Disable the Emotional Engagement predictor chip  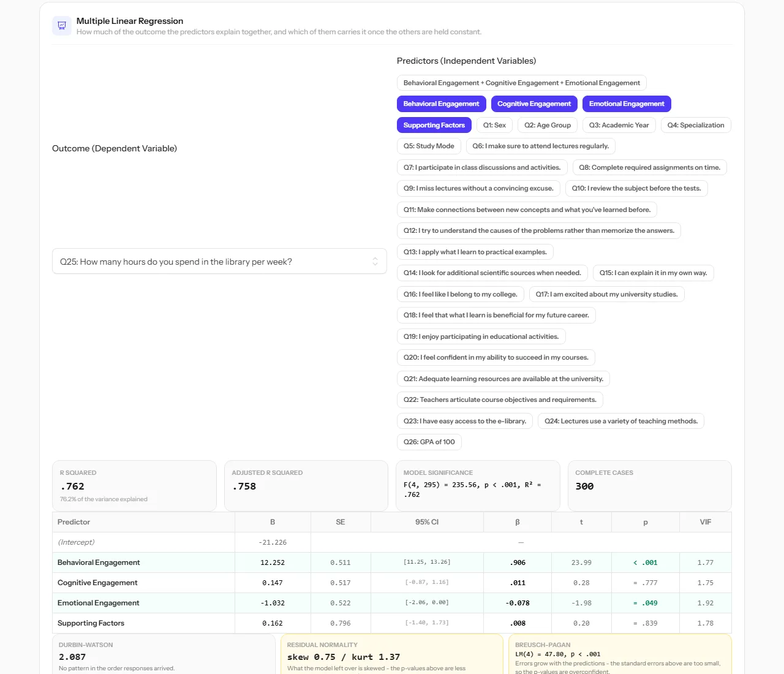(627, 104)
